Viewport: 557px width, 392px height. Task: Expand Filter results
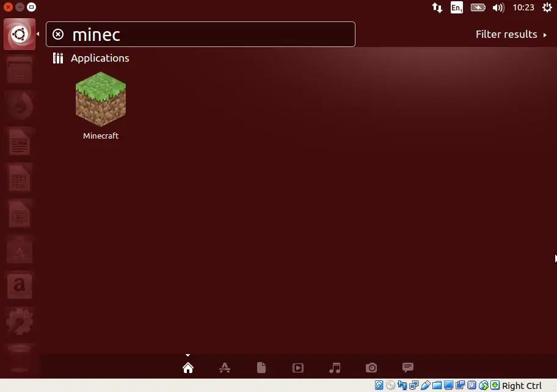511,34
